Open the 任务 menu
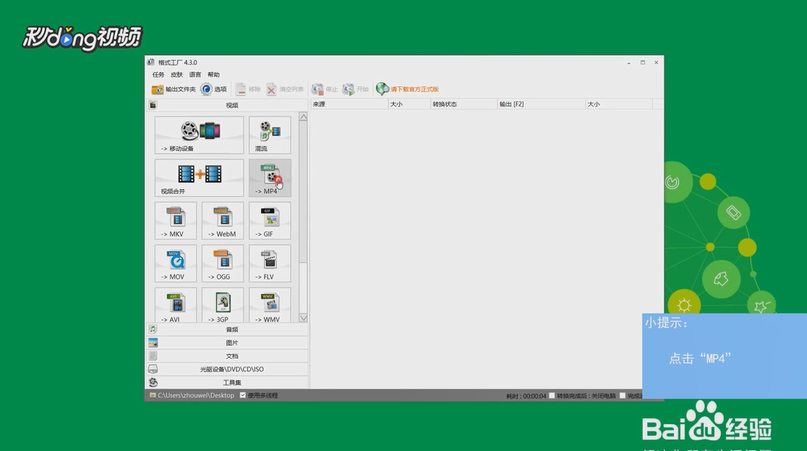807x451 pixels. pyautogui.click(x=158, y=75)
